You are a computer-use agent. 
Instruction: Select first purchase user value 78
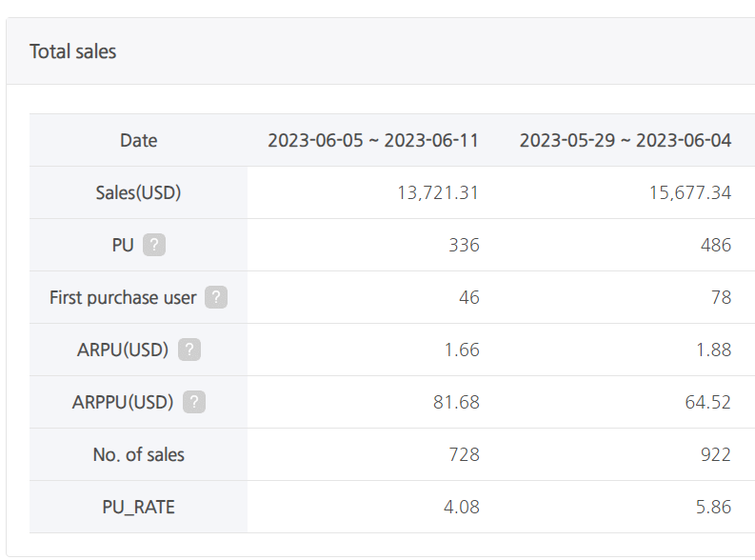pos(722,297)
